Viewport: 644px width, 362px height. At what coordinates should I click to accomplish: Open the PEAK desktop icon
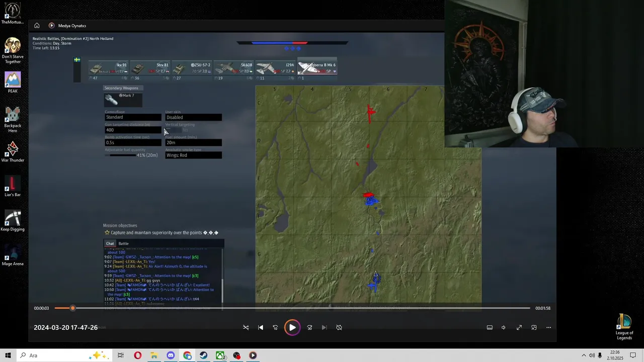(x=13, y=82)
